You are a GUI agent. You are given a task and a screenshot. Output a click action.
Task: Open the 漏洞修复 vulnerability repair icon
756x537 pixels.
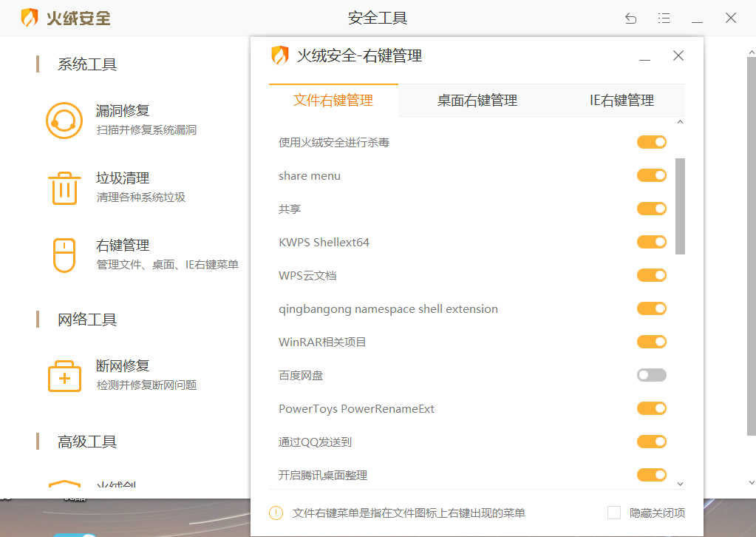click(x=64, y=120)
